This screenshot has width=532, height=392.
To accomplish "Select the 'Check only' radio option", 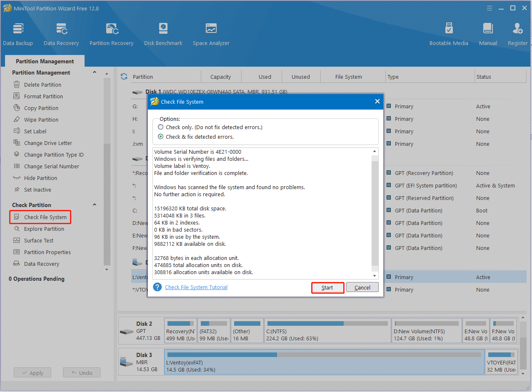I will point(161,127).
